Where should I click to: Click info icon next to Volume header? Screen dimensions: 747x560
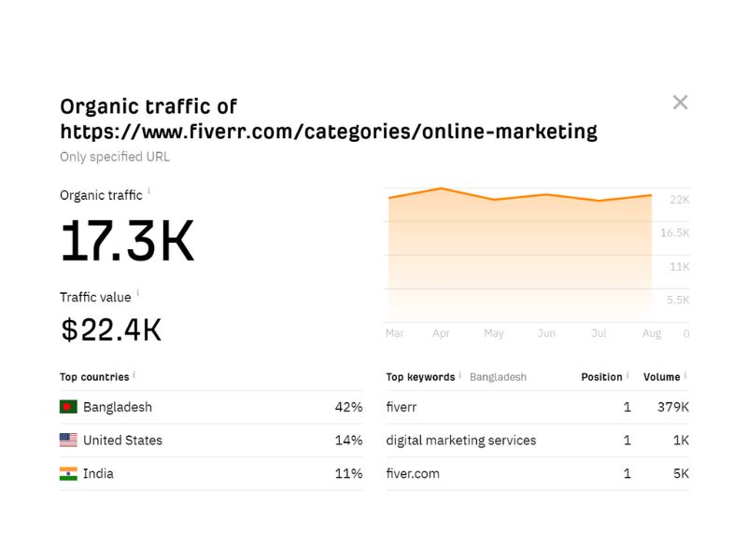685,375
